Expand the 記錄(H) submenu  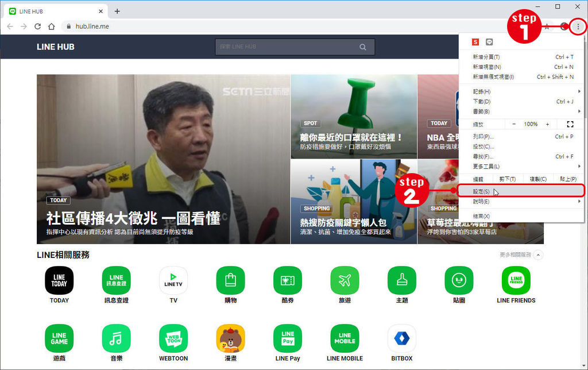click(x=521, y=91)
